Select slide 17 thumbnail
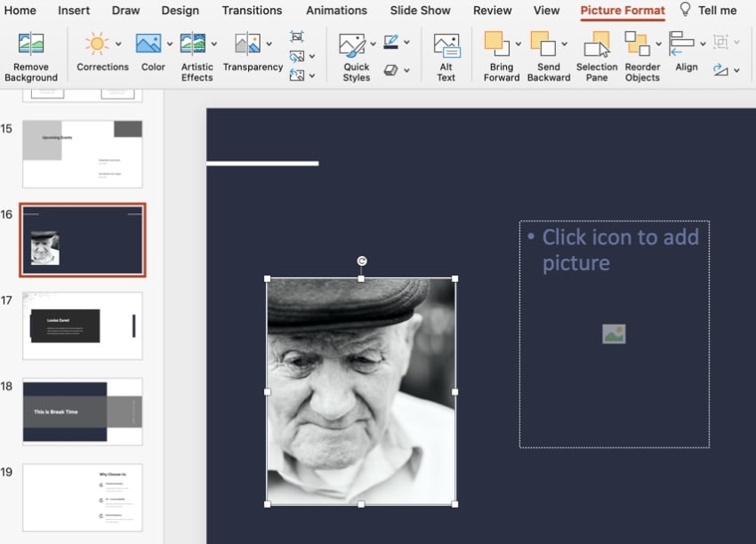Image resolution: width=756 pixels, height=544 pixels. click(82, 325)
